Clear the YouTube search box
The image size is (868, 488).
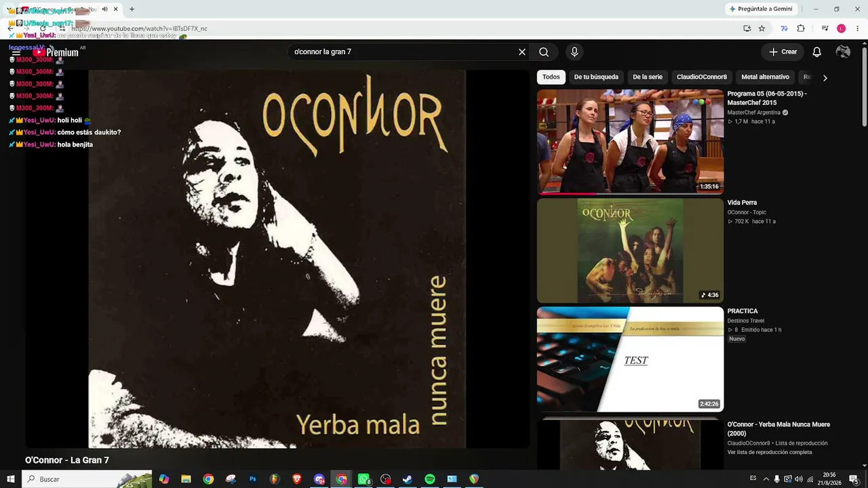click(522, 52)
